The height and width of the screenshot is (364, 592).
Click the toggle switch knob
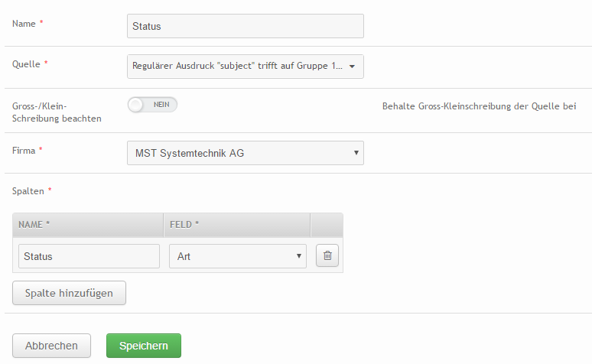pyautogui.click(x=135, y=105)
